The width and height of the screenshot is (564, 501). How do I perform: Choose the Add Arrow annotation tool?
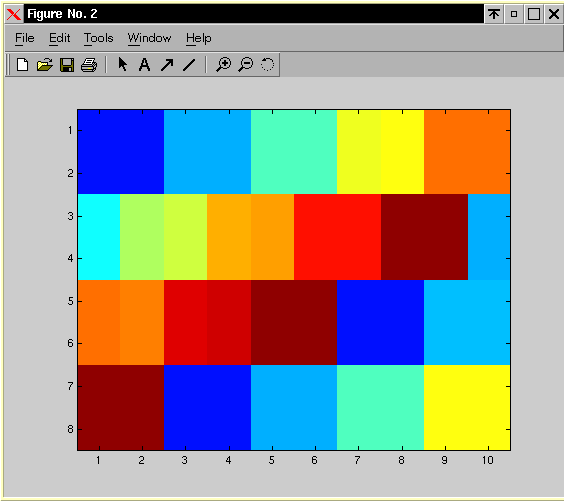click(x=167, y=65)
